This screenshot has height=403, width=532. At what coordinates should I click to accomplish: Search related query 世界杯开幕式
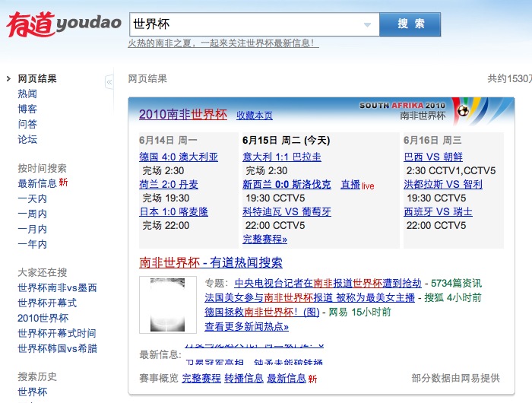(47, 303)
